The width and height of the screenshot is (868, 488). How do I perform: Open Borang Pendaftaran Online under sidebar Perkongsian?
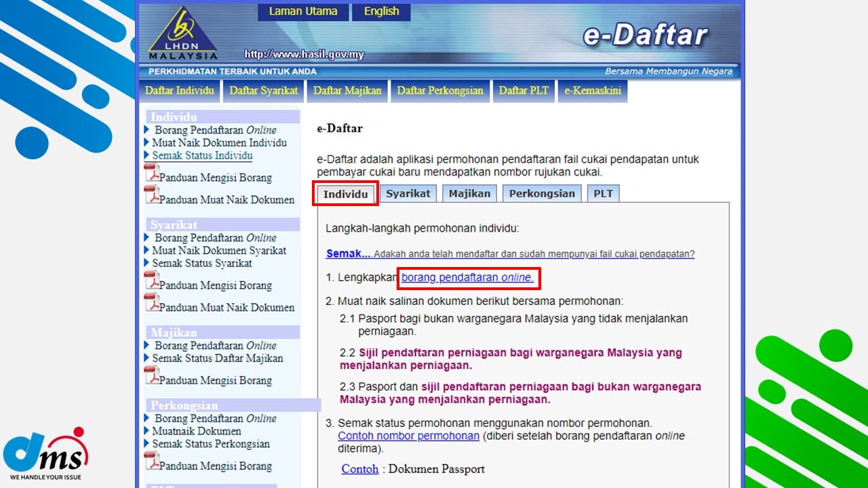(215, 419)
